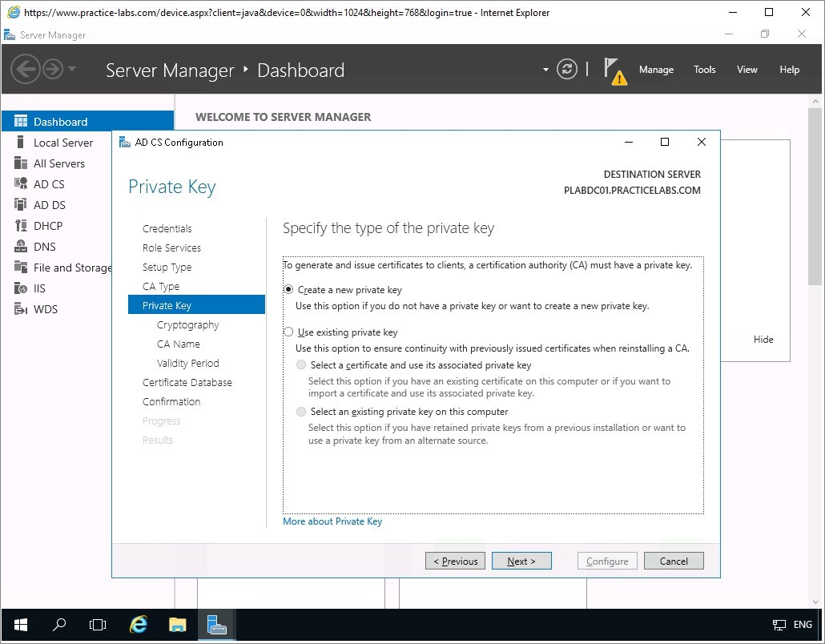Image resolution: width=825 pixels, height=644 pixels.
Task: Open the navigation history dropdown arrow
Action: coord(72,69)
